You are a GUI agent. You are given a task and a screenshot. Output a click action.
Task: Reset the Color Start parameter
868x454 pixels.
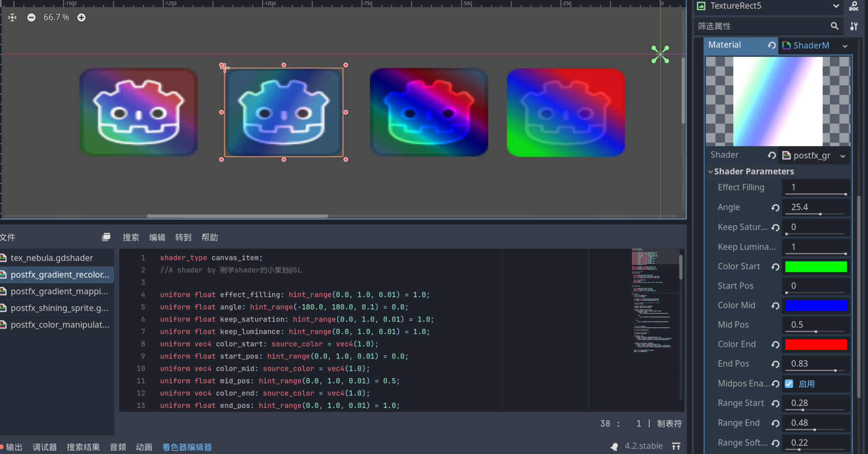click(x=775, y=267)
